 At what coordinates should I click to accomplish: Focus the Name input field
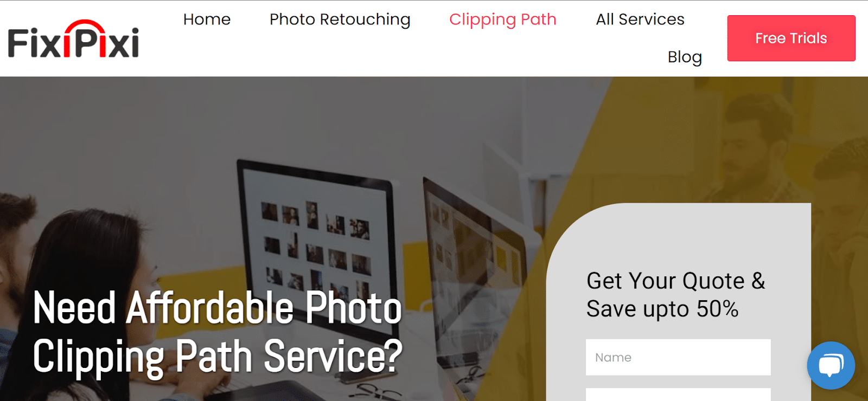tap(678, 357)
